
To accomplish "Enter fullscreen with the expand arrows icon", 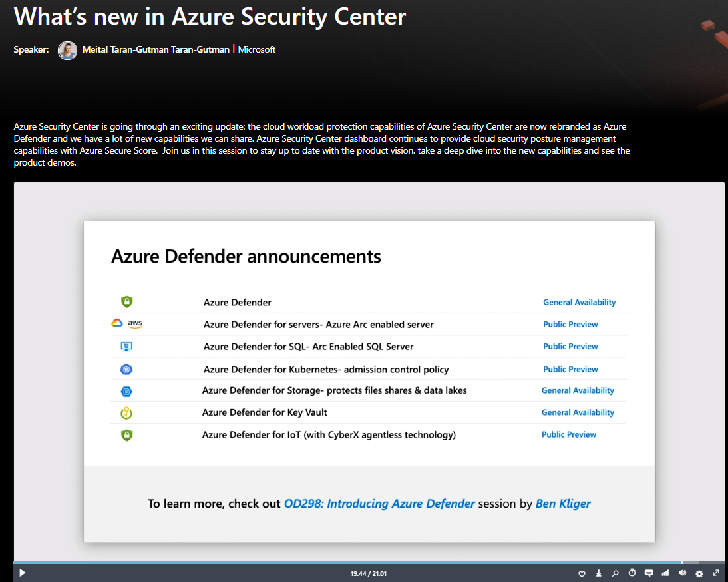I will click(716, 573).
